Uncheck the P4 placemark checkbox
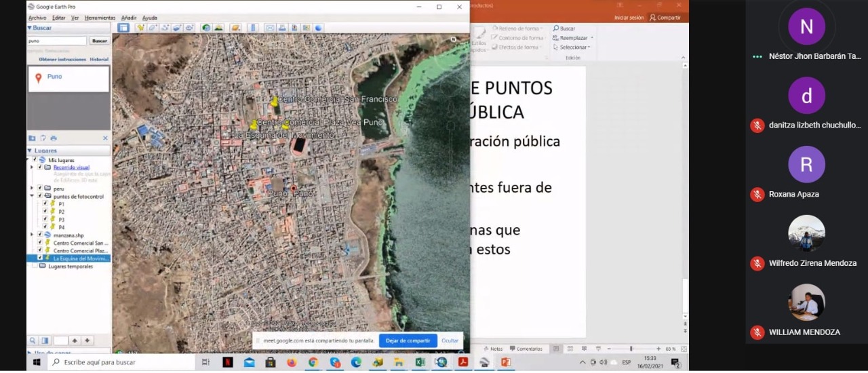This screenshot has height=373, width=868. point(45,227)
